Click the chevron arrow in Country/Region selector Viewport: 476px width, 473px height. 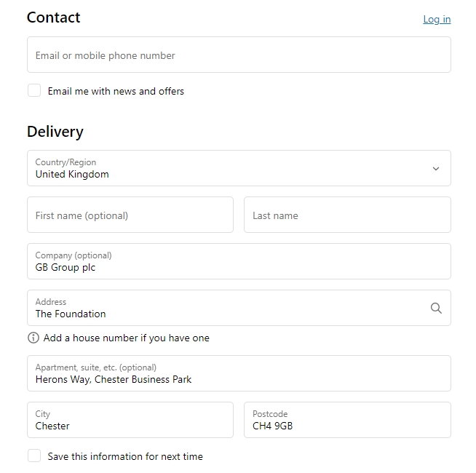[x=436, y=169]
